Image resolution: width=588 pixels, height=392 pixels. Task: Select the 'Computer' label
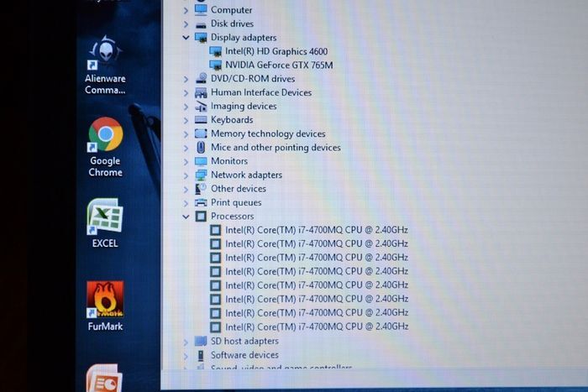tap(231, 10)
